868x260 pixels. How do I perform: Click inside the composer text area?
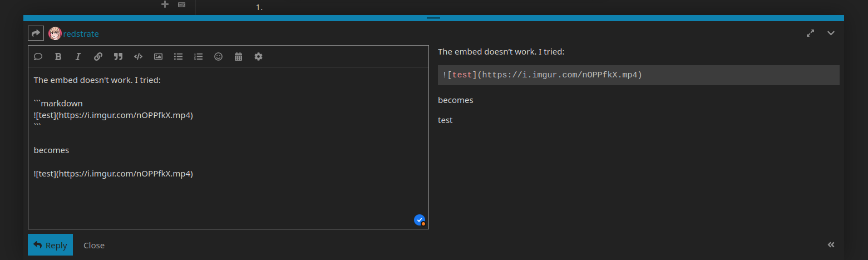[x=228, y=148]
